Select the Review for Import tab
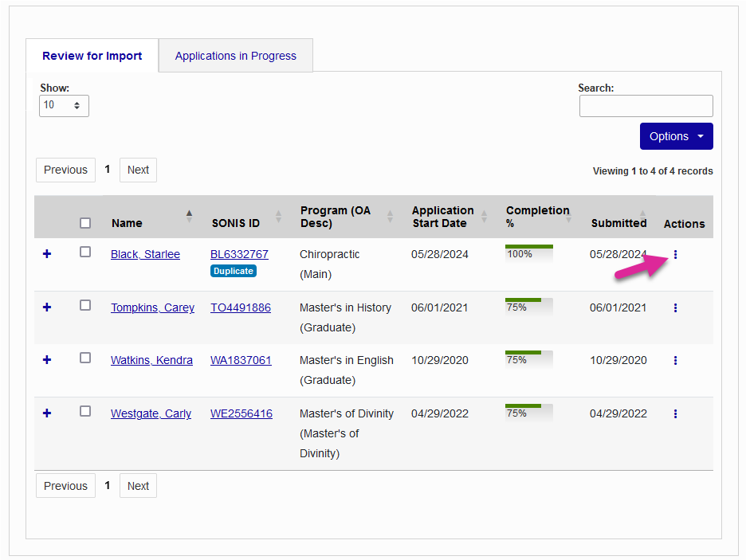 (x=92, y=56)
